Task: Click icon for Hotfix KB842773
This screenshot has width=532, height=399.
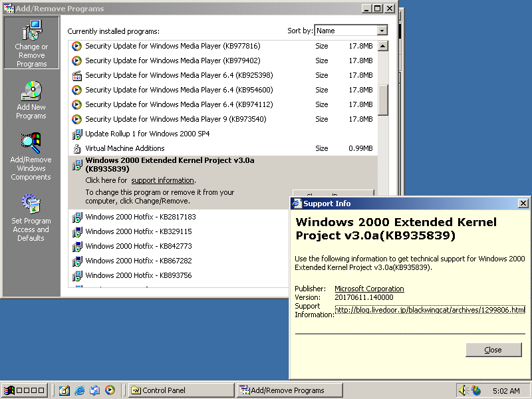Action: pyautogui.click(x=77, y=246)
